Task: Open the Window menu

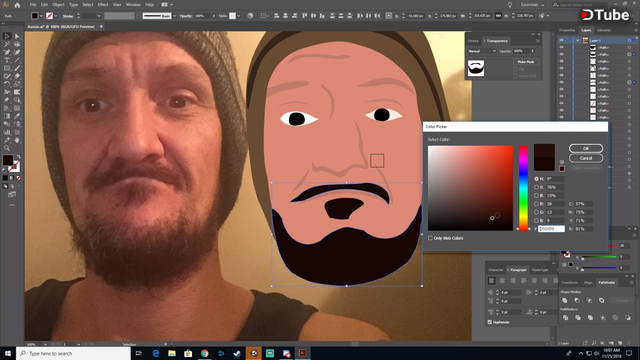Action: 133,5
